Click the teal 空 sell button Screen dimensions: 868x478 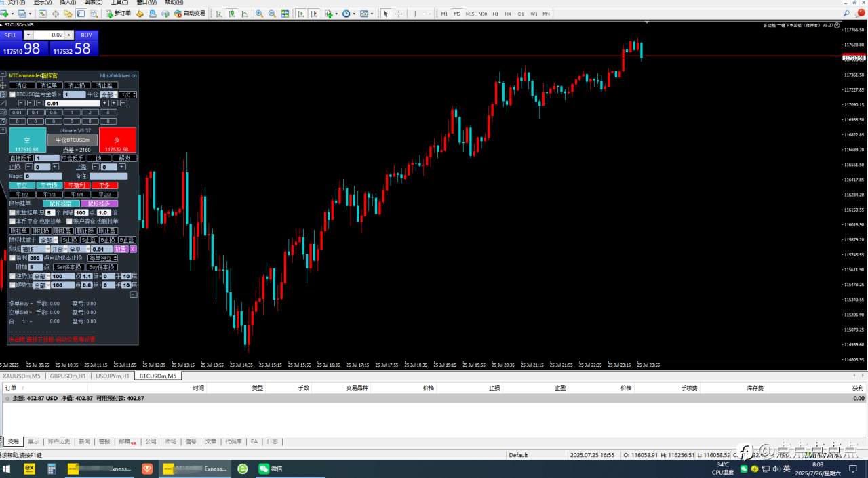(27, 140)
